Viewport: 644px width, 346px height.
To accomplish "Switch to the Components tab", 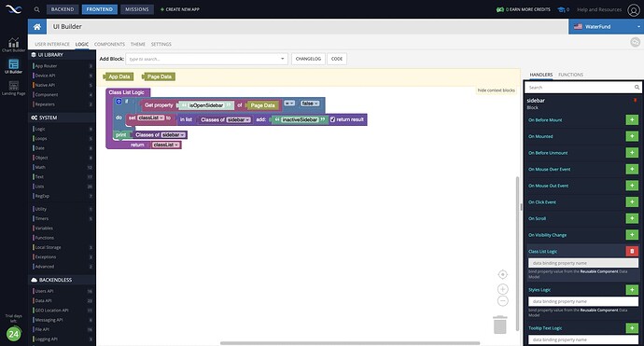I will [x=109, y=44].
